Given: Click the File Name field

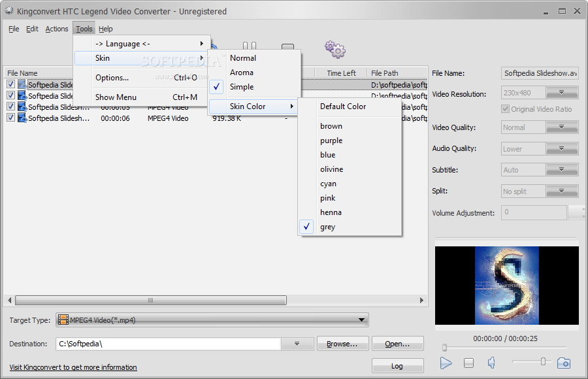Looking at the screenshot, I should click(540, 73).
